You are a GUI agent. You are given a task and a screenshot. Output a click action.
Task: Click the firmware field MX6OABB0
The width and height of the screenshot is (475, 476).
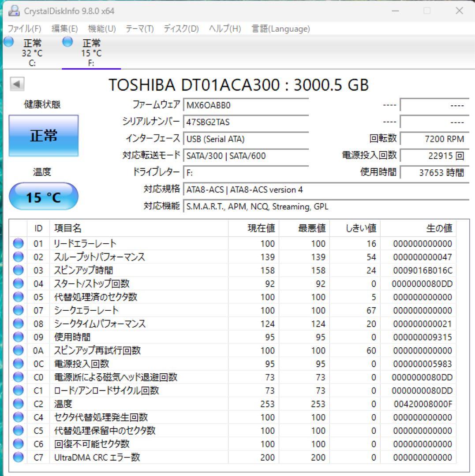[x=246, y=105]
